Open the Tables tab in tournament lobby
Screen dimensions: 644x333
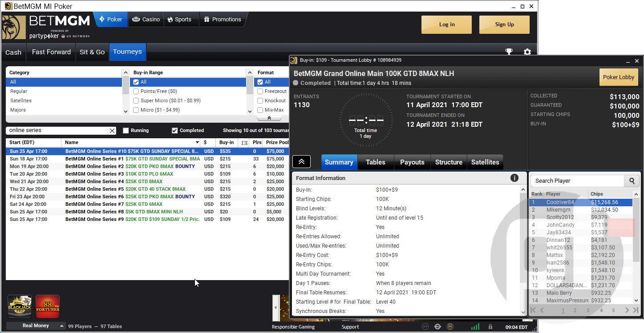376,162
